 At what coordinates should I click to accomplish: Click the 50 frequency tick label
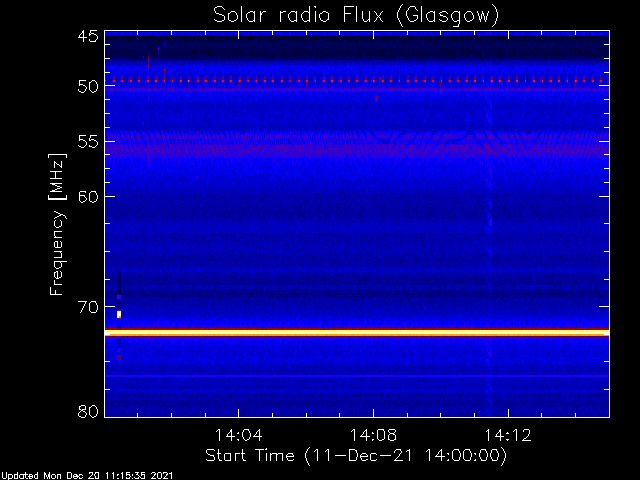88,87
